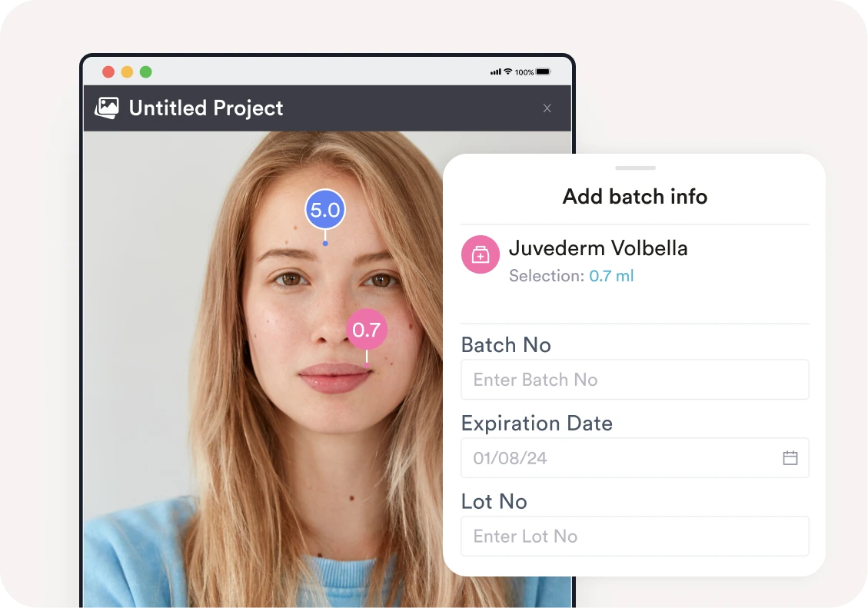Select the pink 0.7 lip marker
Screen dimensions: 868x608
pos(367,330)
